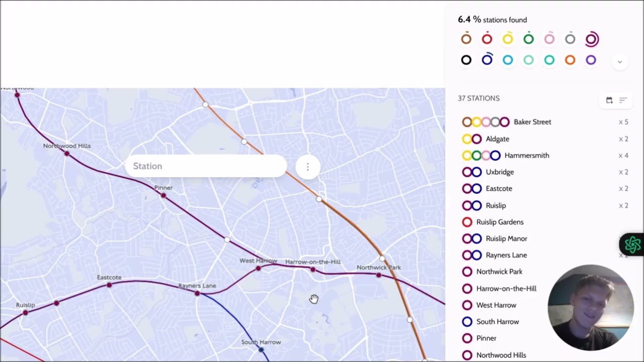
Task: Select the yellow Circle line progress ring
Action: [508, 39]
